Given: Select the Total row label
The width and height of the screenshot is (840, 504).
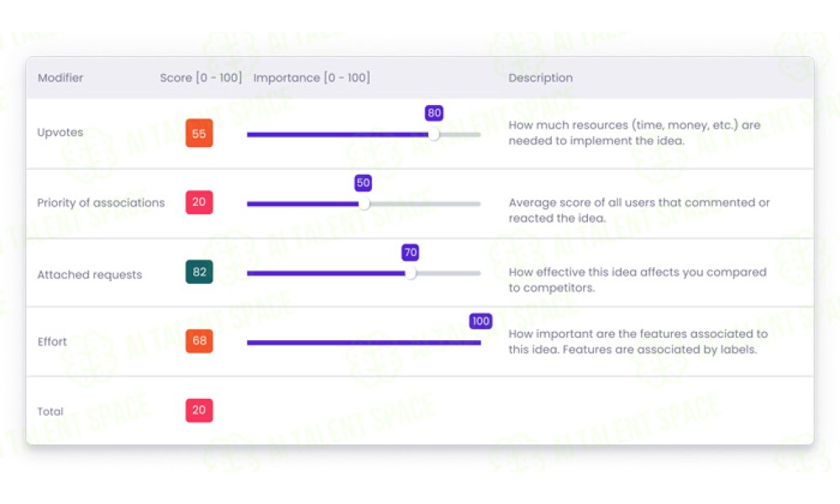Looking at the screenshot, I should tap(50, 412).
